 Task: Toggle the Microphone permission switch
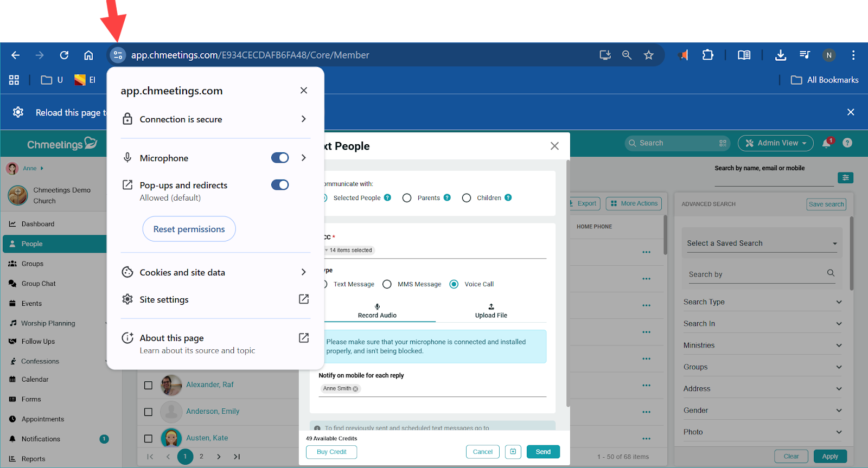click(x=280, y=158)
